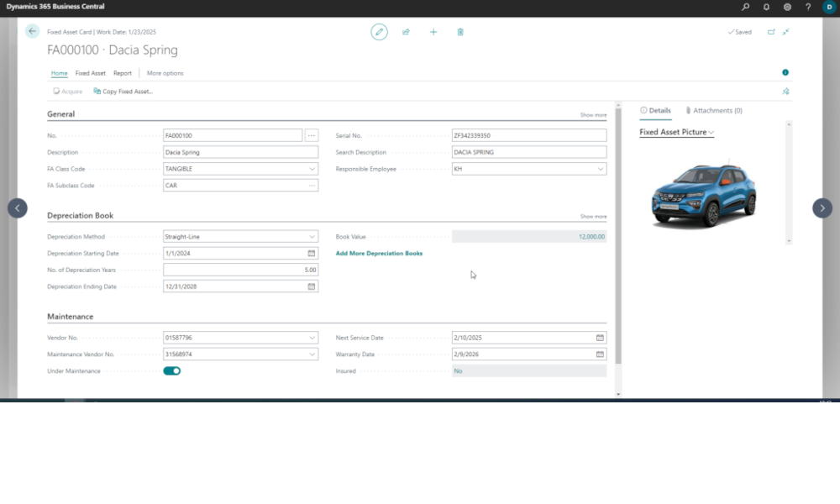
Task: Expand the Responsible Employee dropdown
Action: [601, 169]
